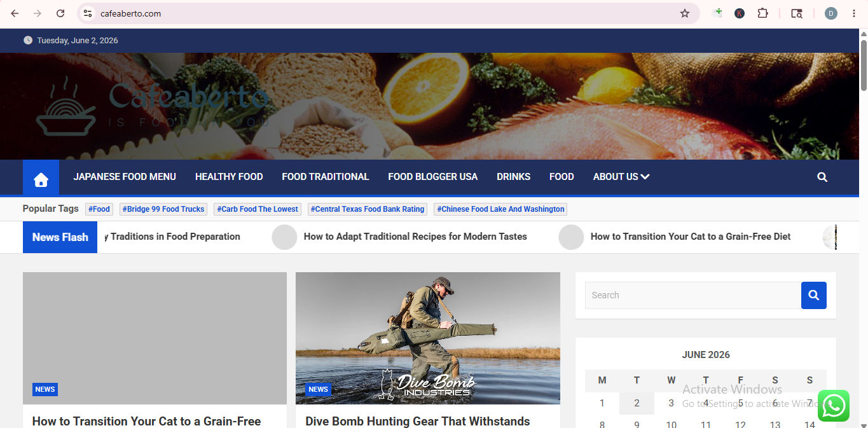
Task: Open the #Central Texas Food Bank Rating tag
Action: pyautogui.click(x=368, y=209)
